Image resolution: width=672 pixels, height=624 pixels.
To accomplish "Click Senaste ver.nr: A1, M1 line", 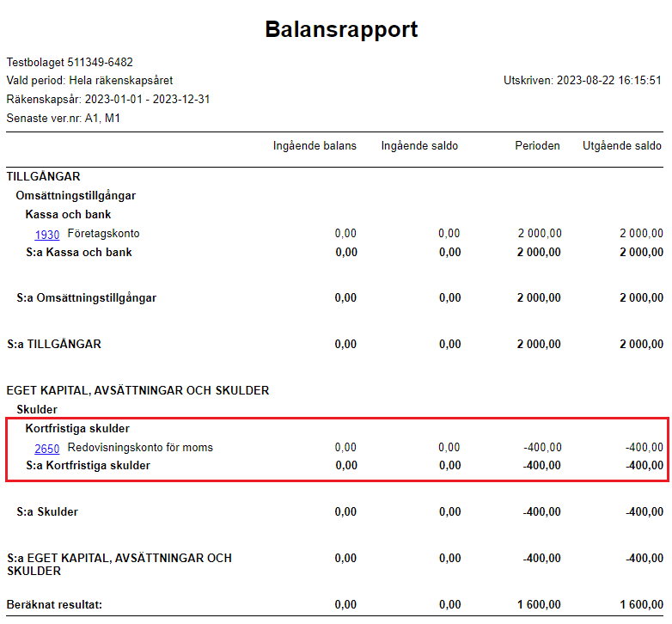I will (63, 118).
